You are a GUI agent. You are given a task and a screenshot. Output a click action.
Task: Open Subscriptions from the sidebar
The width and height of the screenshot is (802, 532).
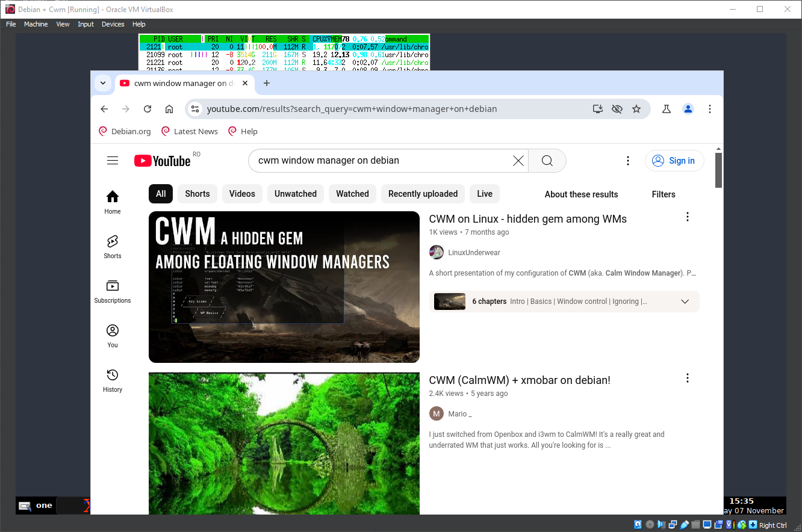click(112, 290)
